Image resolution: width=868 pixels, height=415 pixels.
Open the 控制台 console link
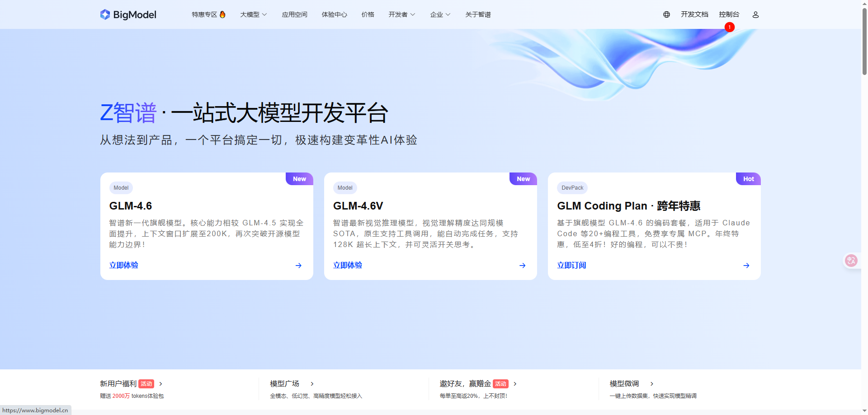pyautogui.click(x=729, y=14)
